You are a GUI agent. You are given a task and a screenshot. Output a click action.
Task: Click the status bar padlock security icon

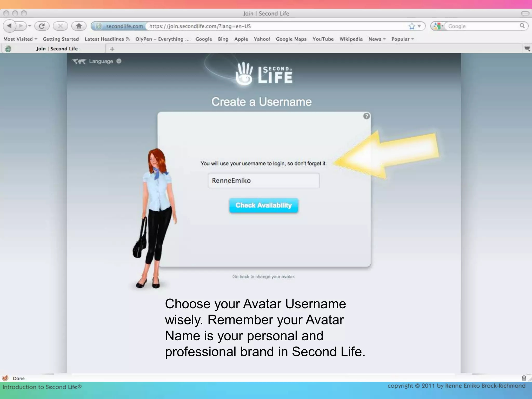click(x=524, y=378)
